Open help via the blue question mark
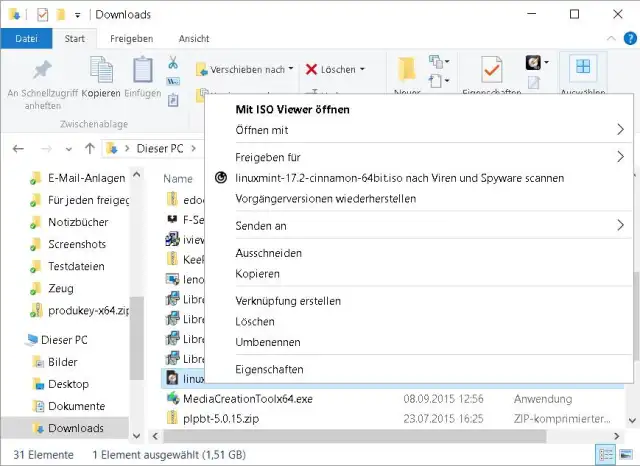640x466 pixels. (627, 39)
